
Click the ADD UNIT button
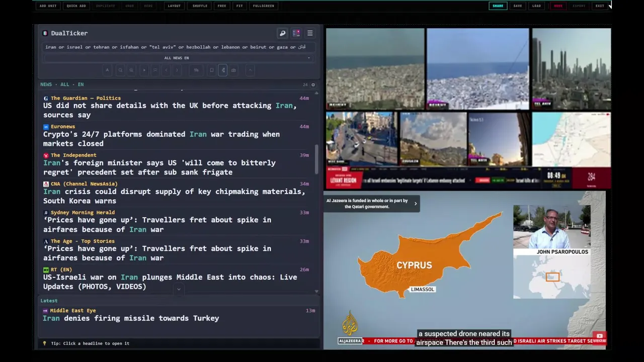[48, 6]
